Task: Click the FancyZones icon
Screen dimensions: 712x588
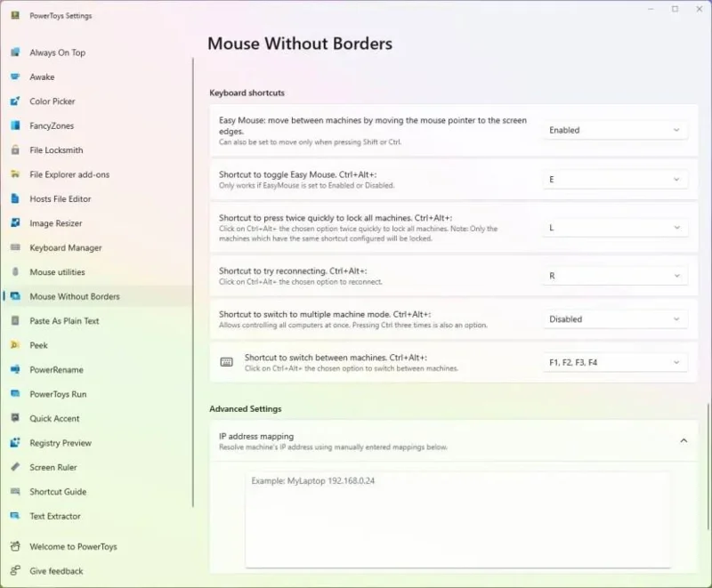Action: pyautogui.click(x=15, y=125)
